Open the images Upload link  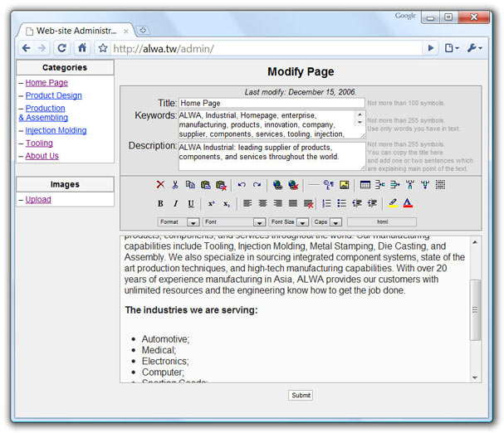pos(38,199)
